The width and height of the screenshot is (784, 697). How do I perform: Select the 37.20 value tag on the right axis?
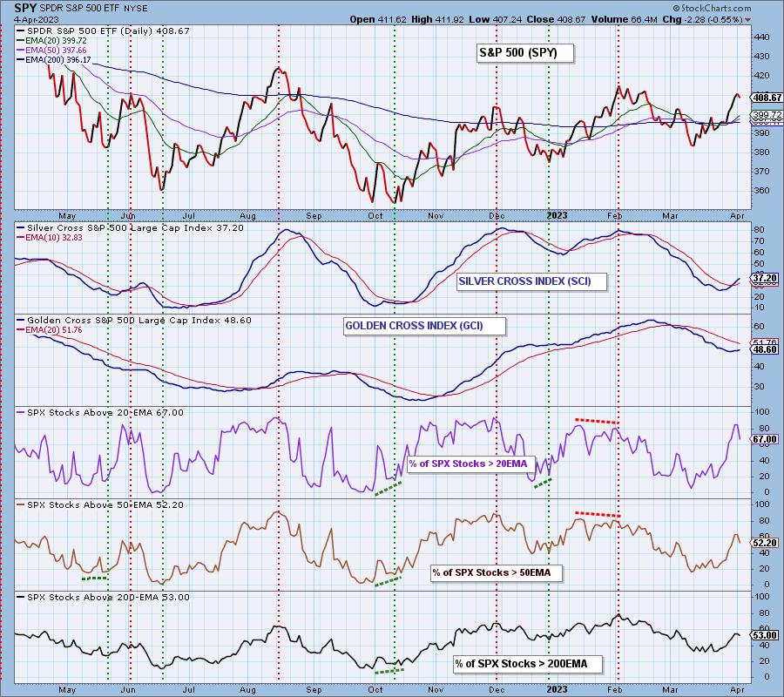tap(765, 278)
